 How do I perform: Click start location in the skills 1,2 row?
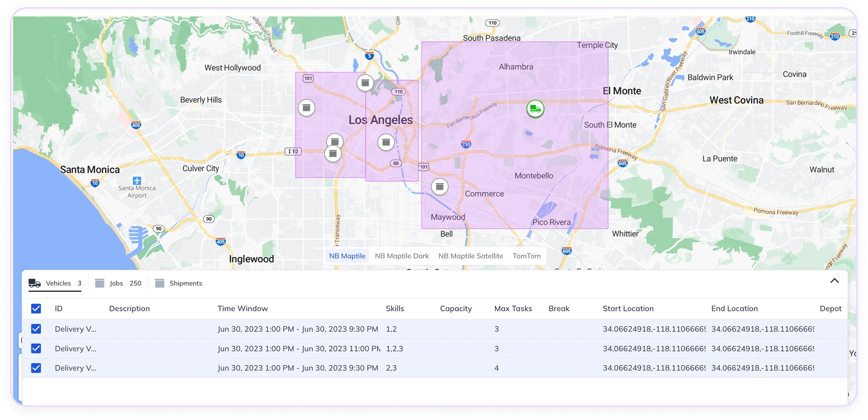tap(654, 329)
